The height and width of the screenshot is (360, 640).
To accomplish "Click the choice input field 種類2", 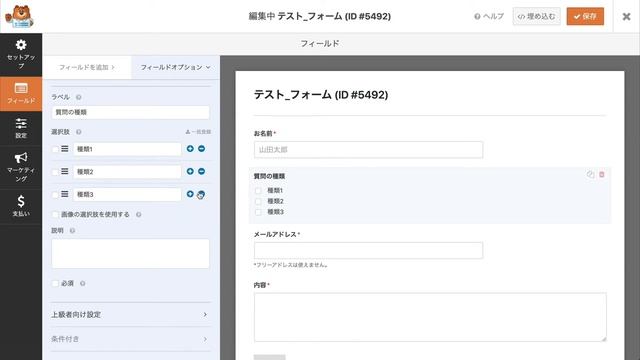I will [x=127, y=172].
